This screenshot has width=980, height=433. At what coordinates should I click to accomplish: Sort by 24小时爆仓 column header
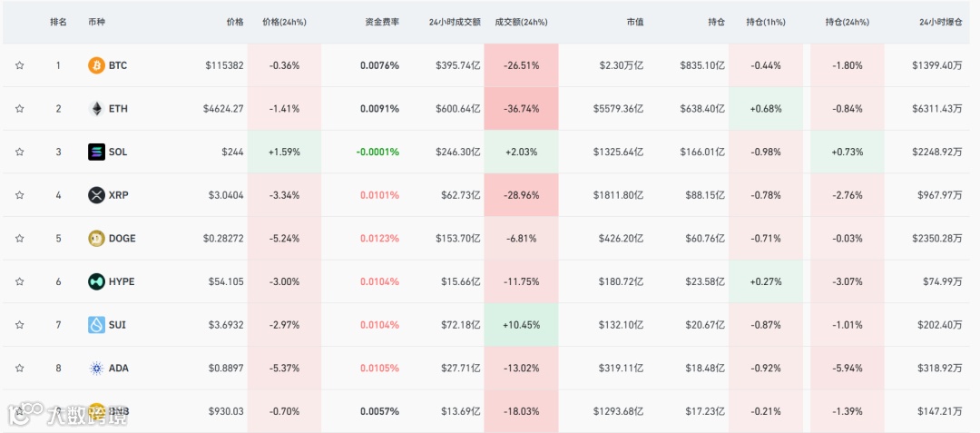coord(941,22)
